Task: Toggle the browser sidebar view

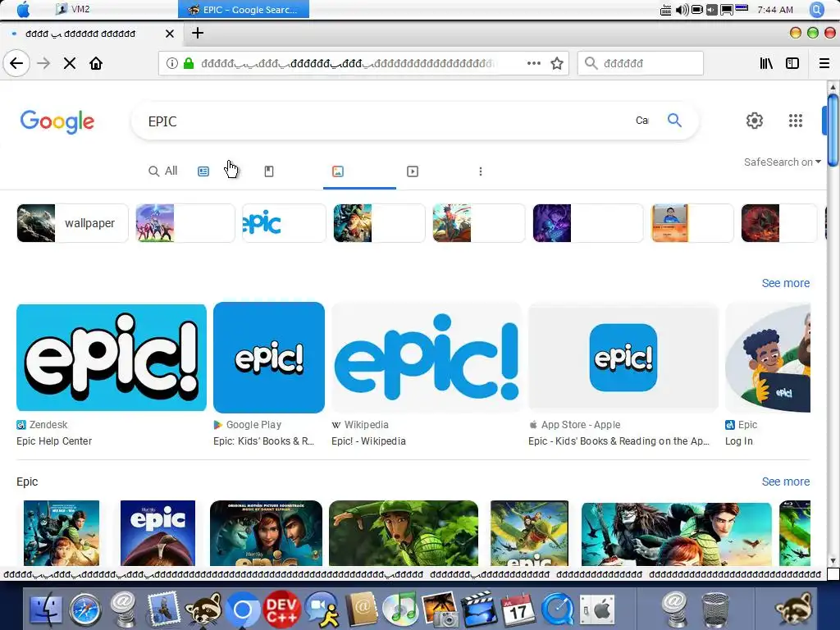Action: coord(792,63)
